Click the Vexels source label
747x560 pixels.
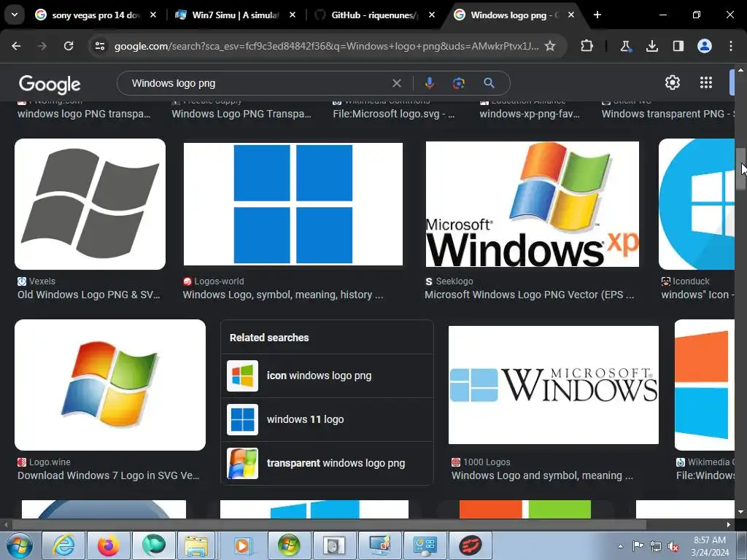point(42,281)
